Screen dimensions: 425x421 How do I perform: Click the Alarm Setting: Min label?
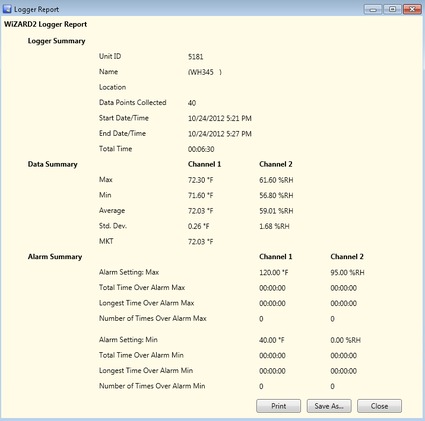coord(128,340)
